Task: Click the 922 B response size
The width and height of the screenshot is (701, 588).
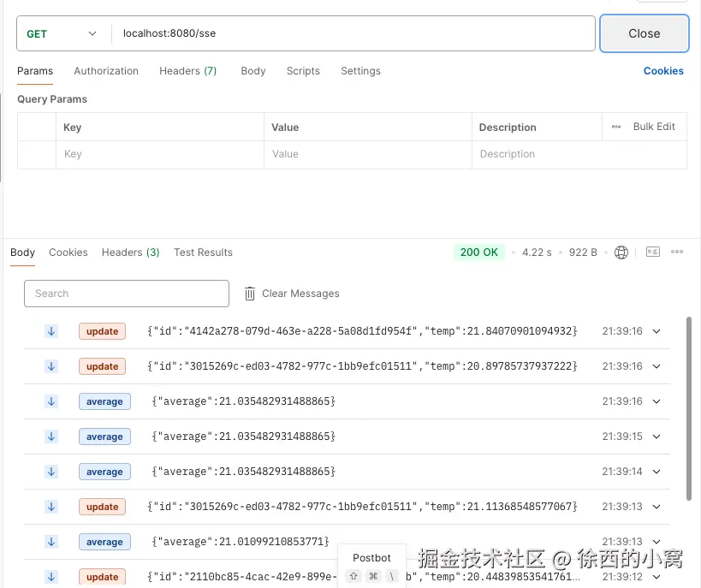Action: pos(583,252)
